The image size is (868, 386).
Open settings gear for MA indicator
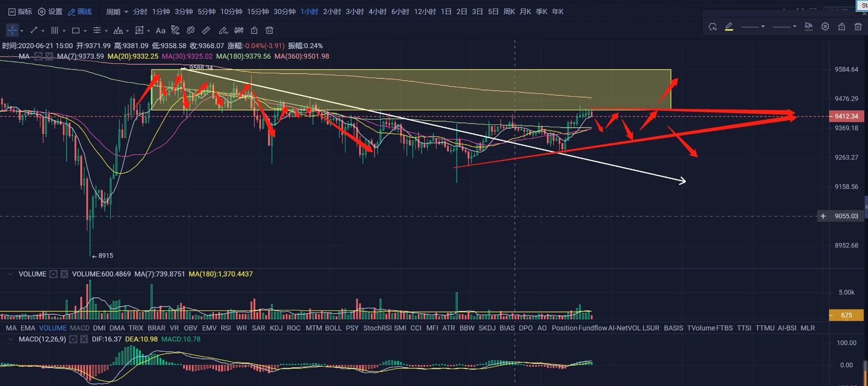(x=38, y=56)
